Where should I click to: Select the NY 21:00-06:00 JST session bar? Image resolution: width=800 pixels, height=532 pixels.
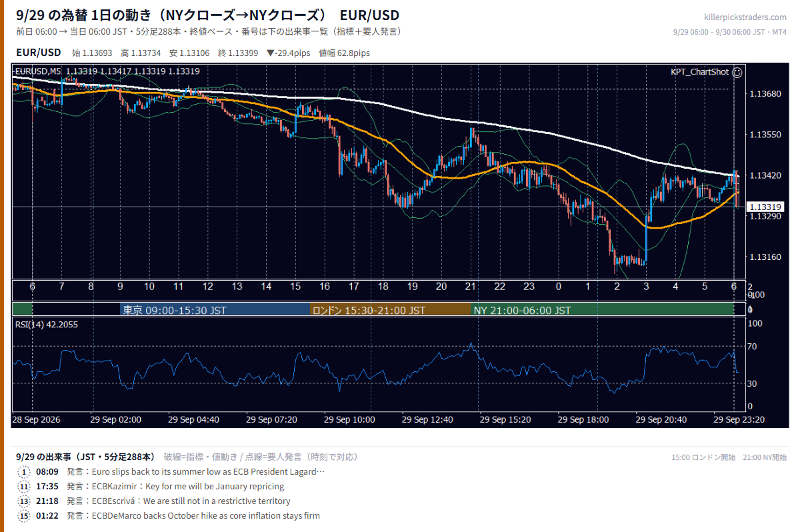(x=602, y=310)
